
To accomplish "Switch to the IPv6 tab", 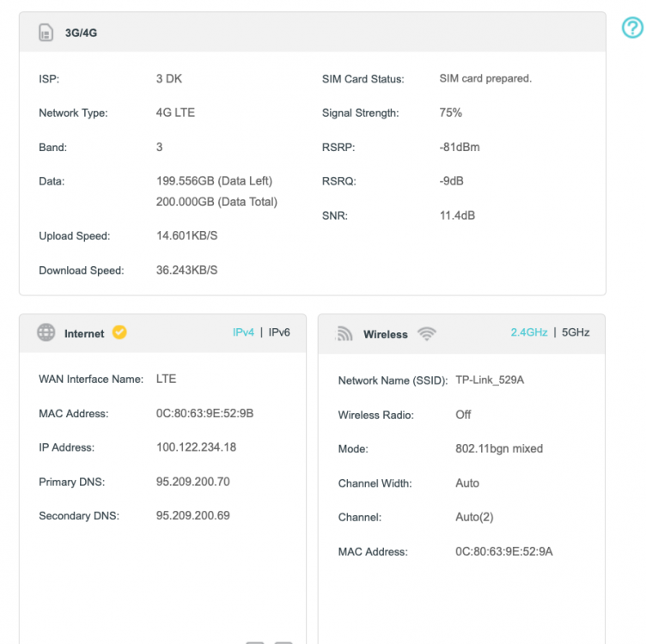I will pyautogui.click(x=279, y=332).
